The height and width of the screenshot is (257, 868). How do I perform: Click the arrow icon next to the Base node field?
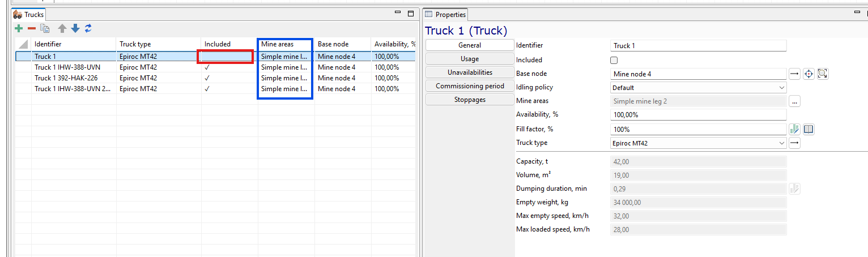794,74
